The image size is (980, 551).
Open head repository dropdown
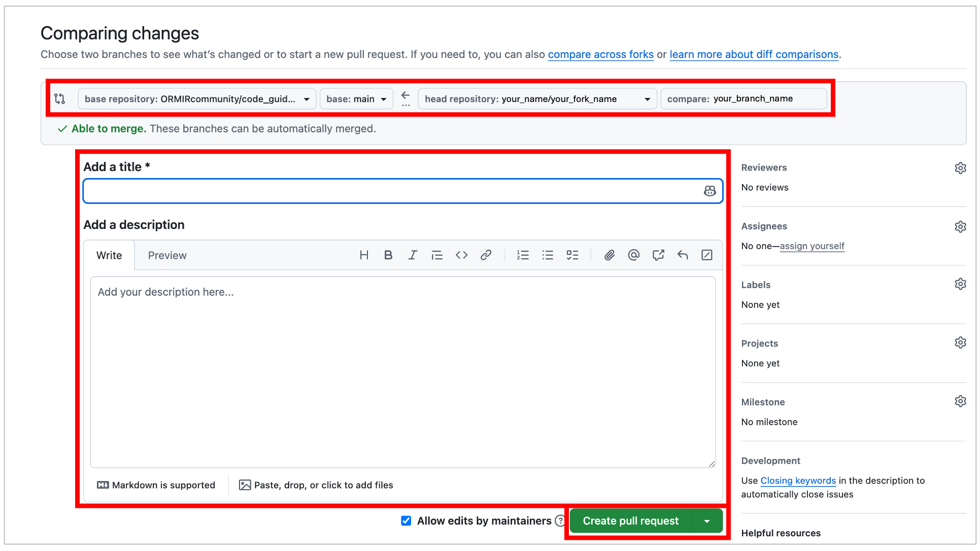(537, 99)
